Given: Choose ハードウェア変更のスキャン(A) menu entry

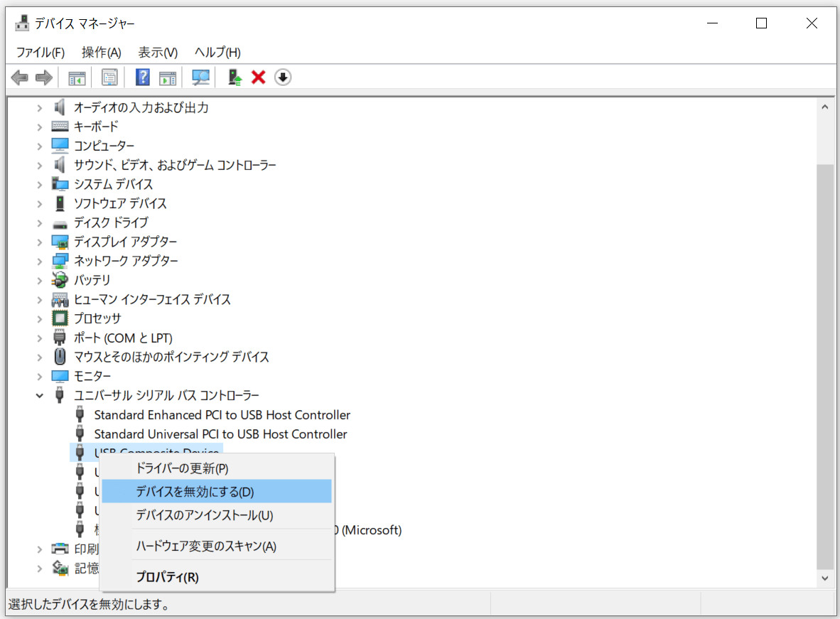Looking at the screenshot, I should pyautogui.click(x=217, y=546).
